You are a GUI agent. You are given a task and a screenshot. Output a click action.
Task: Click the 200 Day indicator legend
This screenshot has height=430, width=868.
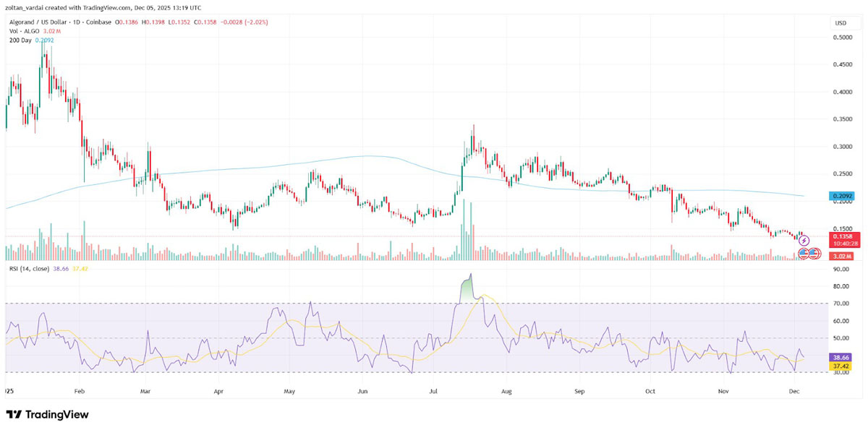coord(19,40)
